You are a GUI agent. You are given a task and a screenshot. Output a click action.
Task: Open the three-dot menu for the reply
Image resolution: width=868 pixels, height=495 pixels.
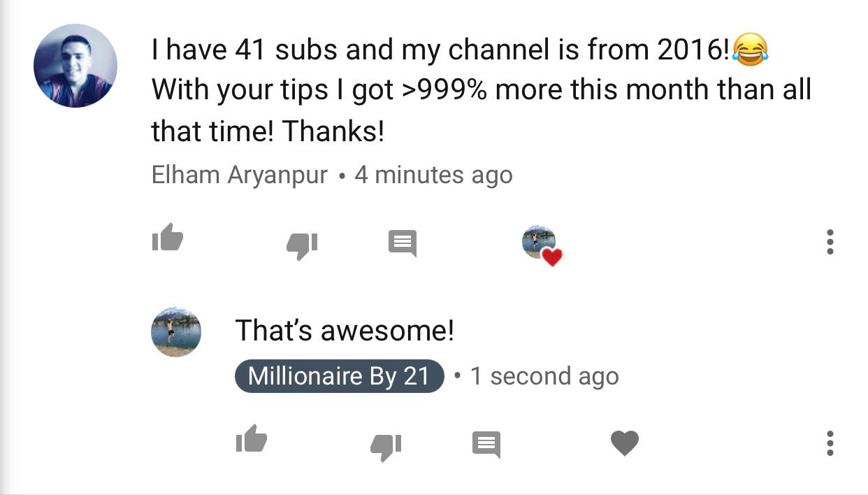(x=830, y=443)
